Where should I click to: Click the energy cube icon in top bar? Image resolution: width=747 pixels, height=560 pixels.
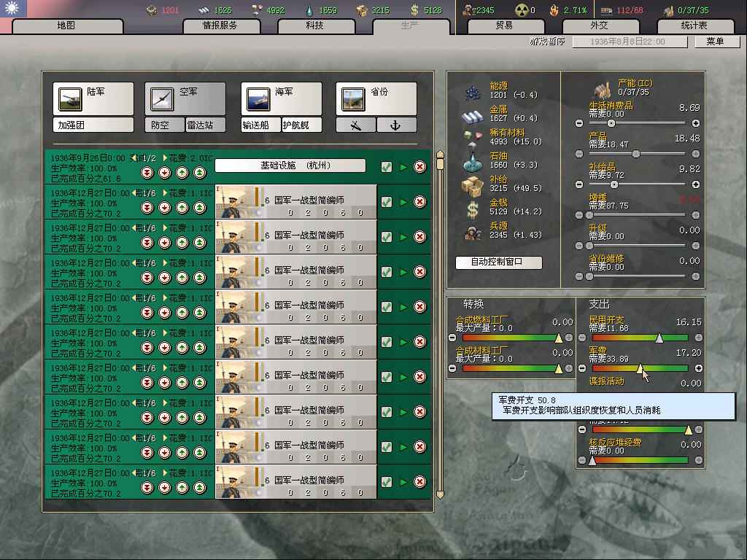(x=152, y=10)
